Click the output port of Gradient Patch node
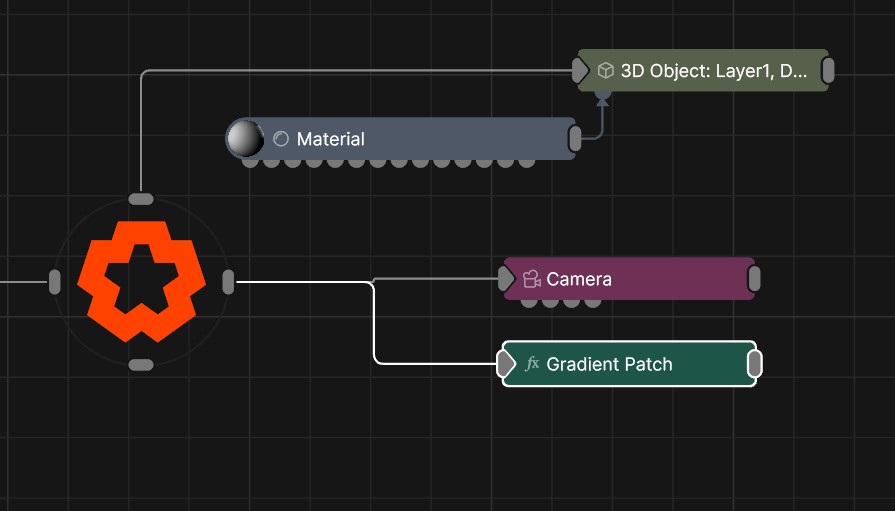This screenshot has height=511, width=895. coord(755,365)
